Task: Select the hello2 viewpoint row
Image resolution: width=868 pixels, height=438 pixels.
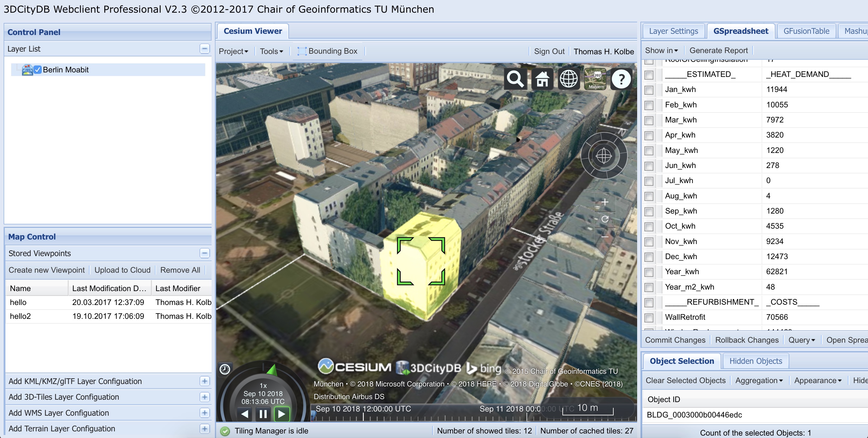Action: pyautogui.click(x=108, y=316)
